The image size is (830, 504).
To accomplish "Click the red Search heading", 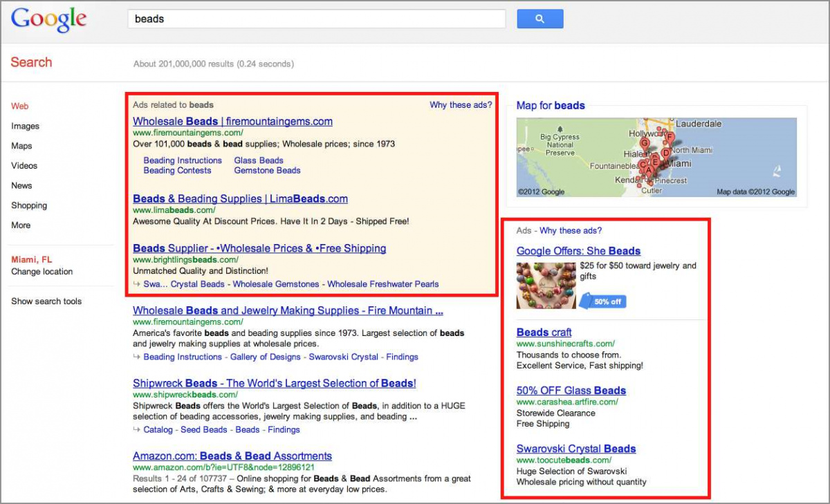I will 31,62.
